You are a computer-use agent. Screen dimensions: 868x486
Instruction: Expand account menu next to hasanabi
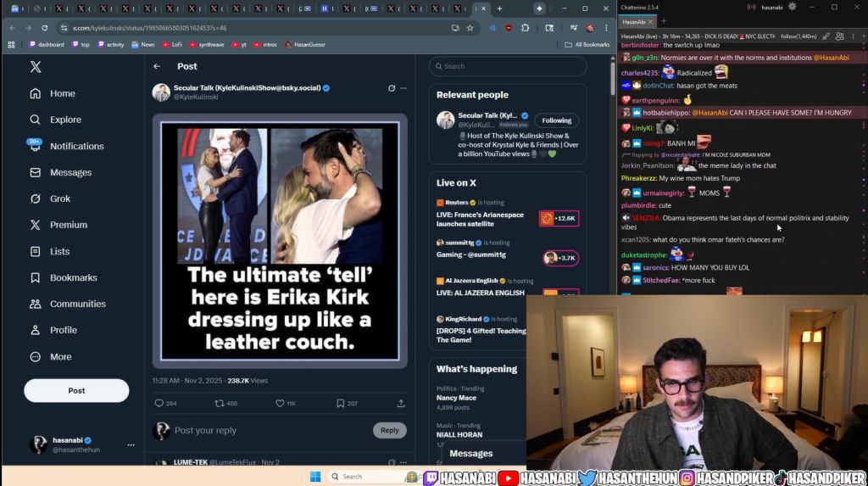pos(131,444)
